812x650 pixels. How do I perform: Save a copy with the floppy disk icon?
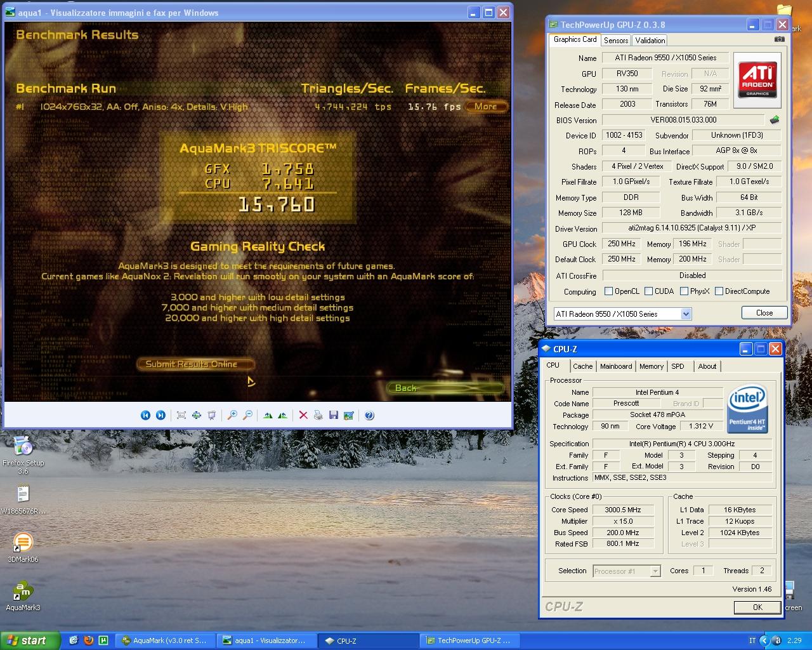click(334, 415)
